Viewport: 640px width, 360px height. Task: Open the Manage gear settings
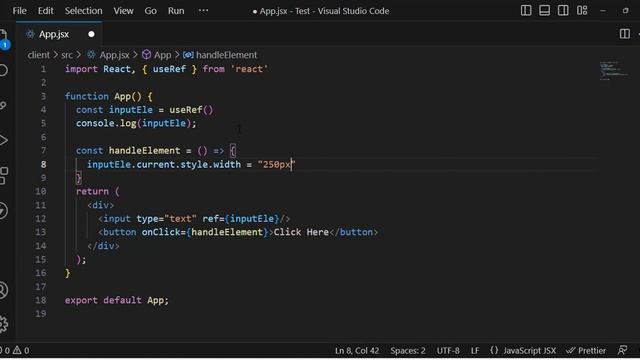3,324
